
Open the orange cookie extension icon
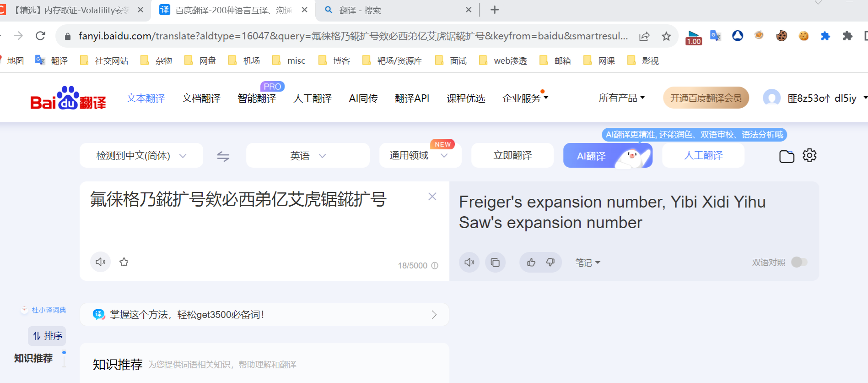(x=803, y=36)
